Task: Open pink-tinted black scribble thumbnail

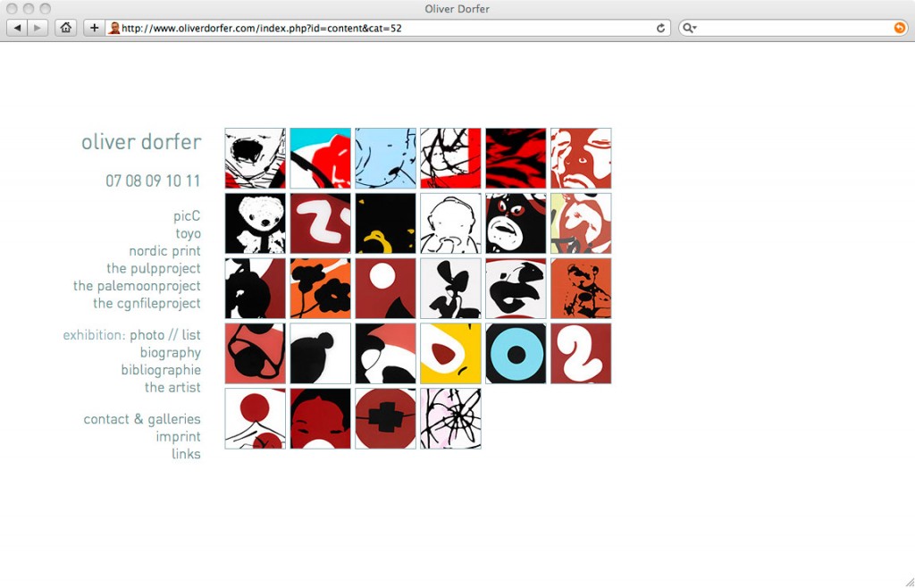Action: click(450, 419)
